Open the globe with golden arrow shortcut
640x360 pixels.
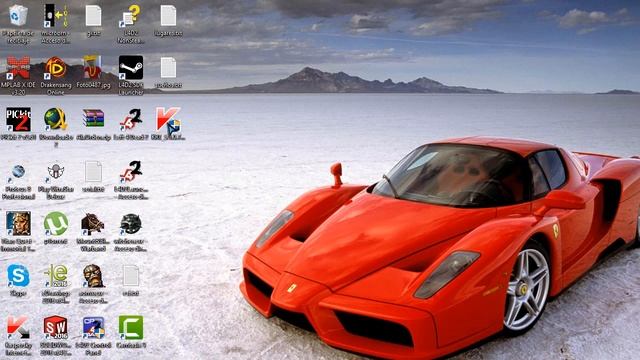pyautogui.click(x=56, y=119)
